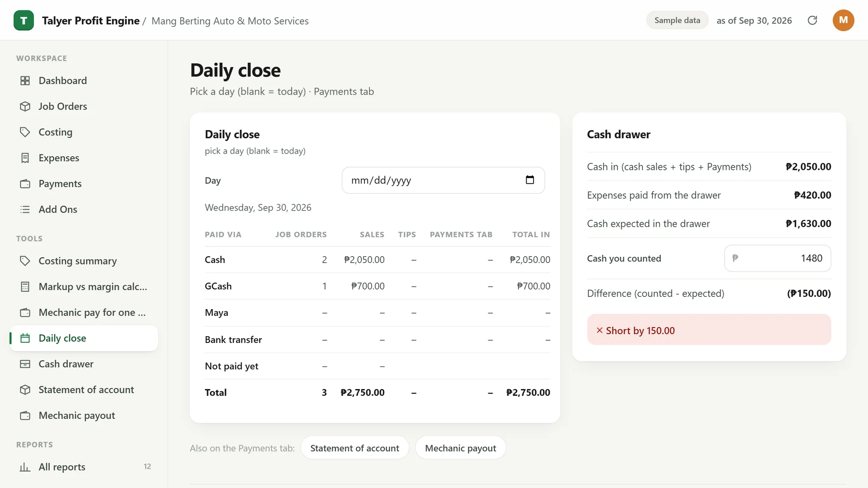Viewport: 868px width, 488px height.
Task: Click the Statement of account box icon
Action: 25,389
